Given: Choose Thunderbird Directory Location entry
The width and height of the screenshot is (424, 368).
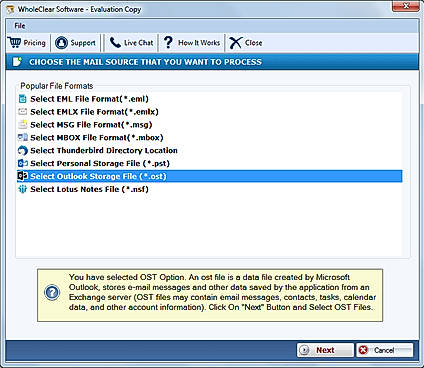Looking at the screenshot, I should click(x=104, y=151).
